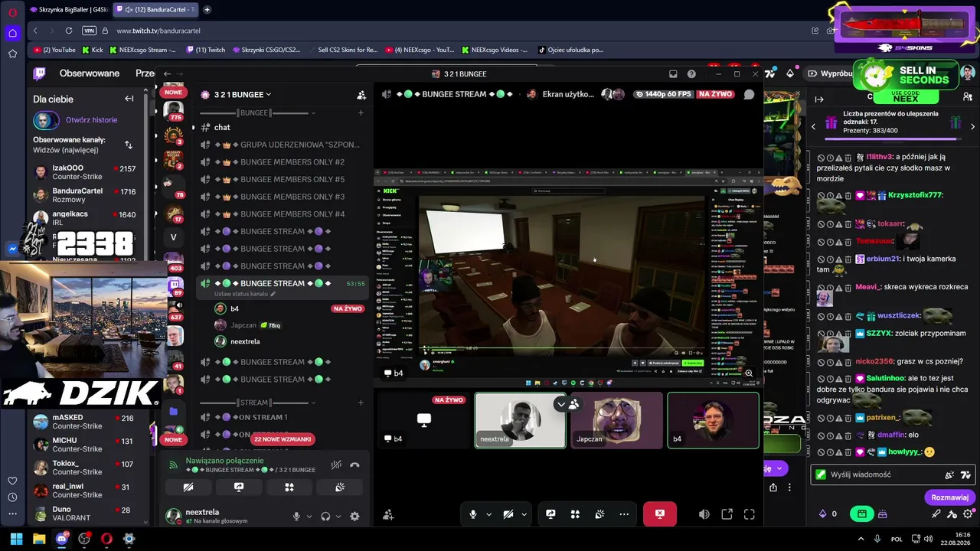Open the Discord inbox icon
The image size is (980, 551).
click(673, 74)
